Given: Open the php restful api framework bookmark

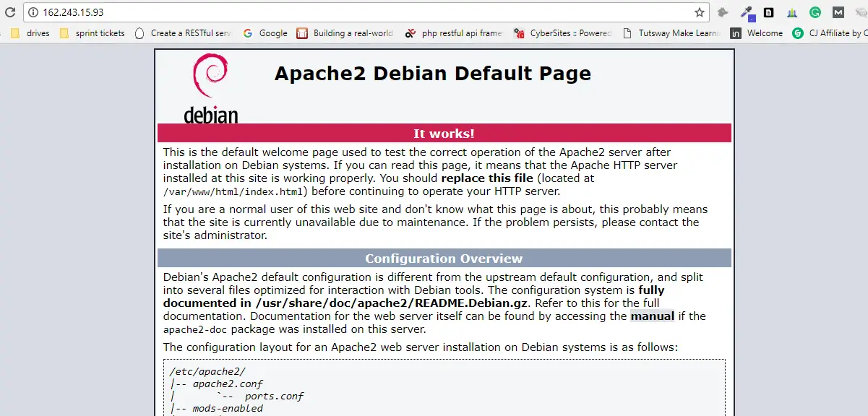Looking at the screenshot, I should pyautogui.click(x=454, y=33).
